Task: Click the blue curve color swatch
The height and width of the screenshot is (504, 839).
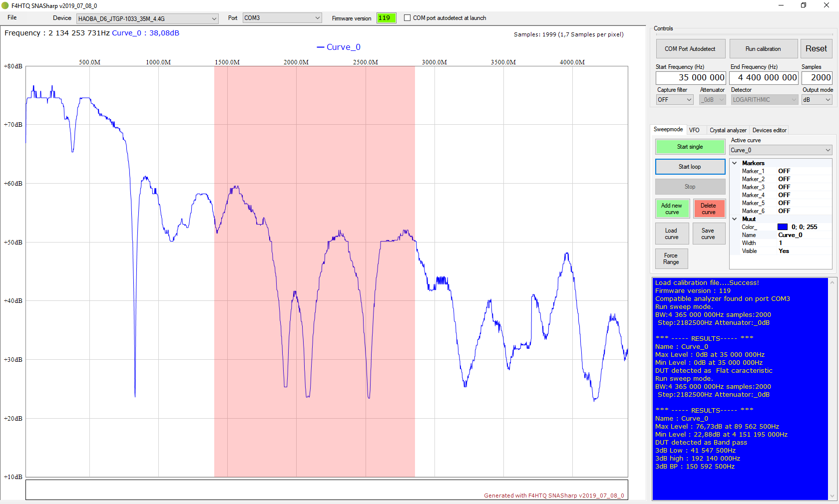Action: coord(783,227)
